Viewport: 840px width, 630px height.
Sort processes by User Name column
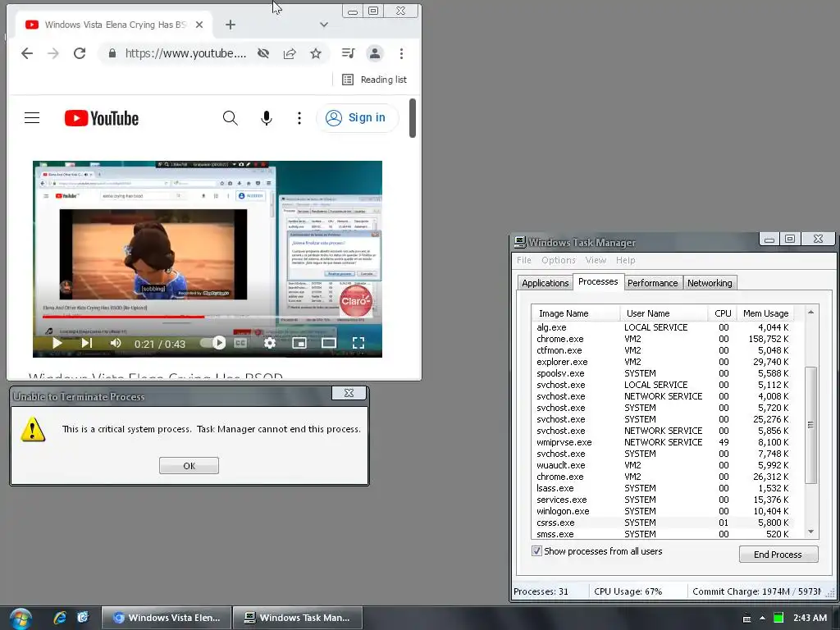pos(664,313)
